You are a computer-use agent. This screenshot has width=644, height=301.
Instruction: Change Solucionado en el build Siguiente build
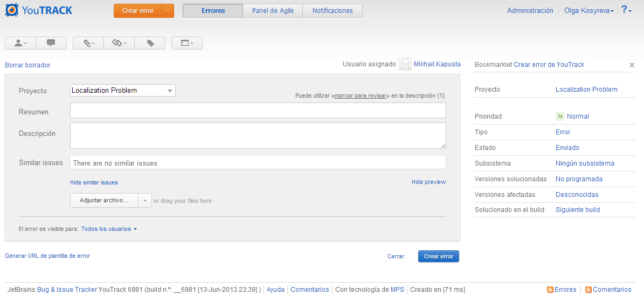578,210
